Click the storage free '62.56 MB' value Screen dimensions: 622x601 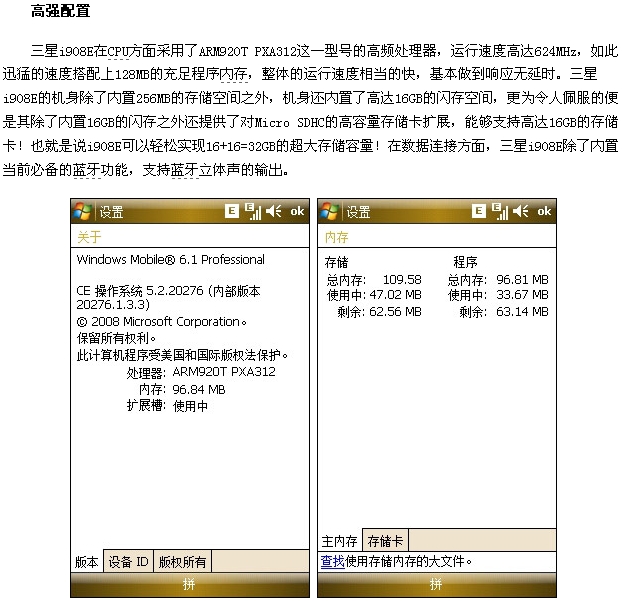pyautogui.click(x=395, y=312)
